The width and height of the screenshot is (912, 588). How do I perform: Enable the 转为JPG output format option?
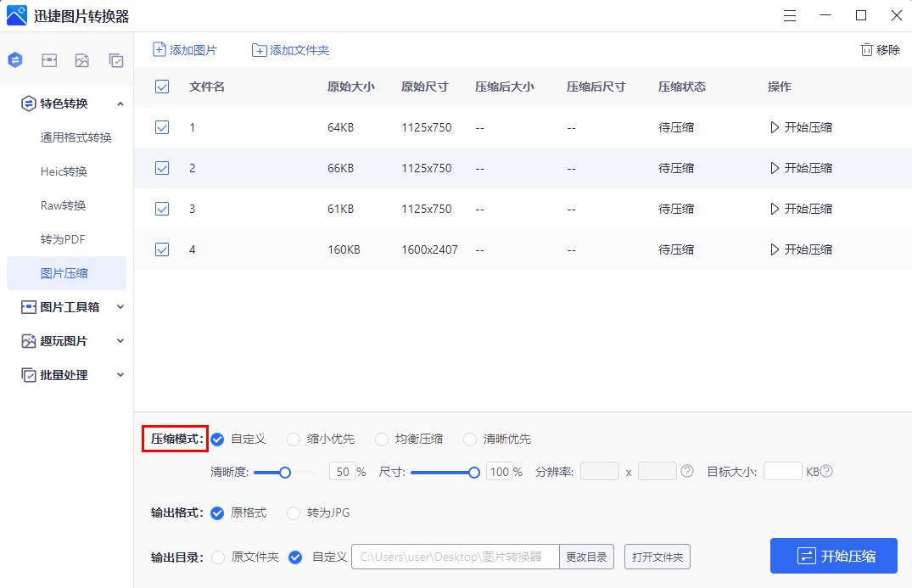[293, 512]
